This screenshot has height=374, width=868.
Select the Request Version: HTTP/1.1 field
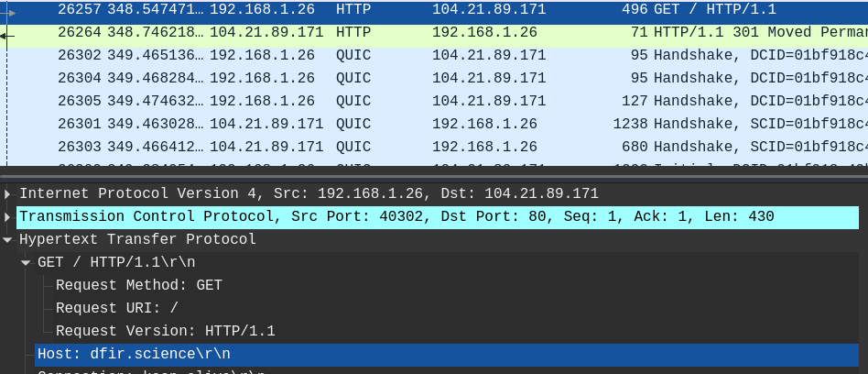tap(165, 331)
